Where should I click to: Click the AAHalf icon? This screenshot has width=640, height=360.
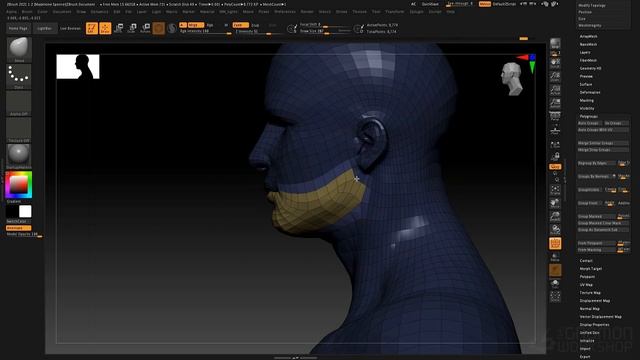(x=555, y=103)
